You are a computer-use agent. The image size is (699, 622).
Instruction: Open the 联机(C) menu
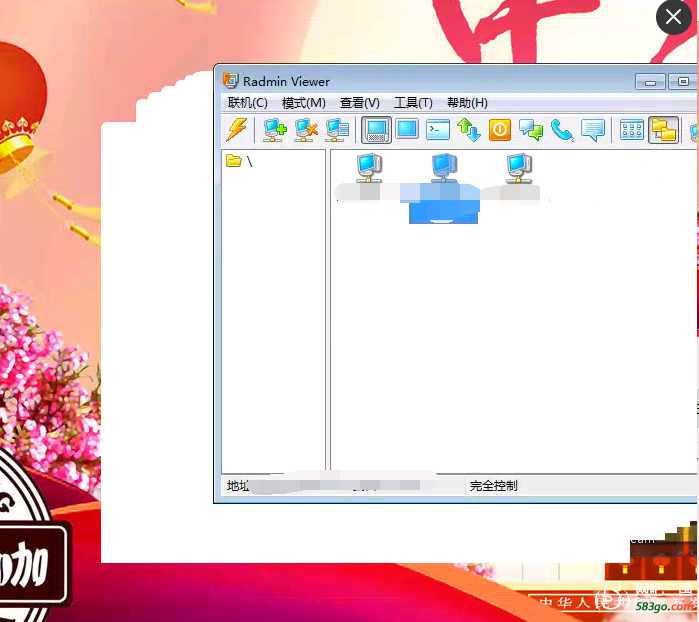[x=247, y=103]
